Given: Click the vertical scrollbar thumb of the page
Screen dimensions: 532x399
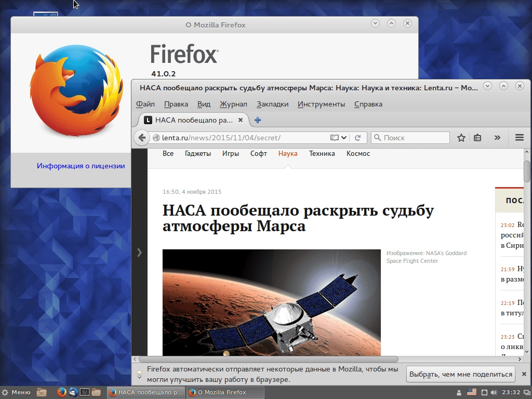Looking at the screenshot, I should pyautogui.click(x=527, y=171).
